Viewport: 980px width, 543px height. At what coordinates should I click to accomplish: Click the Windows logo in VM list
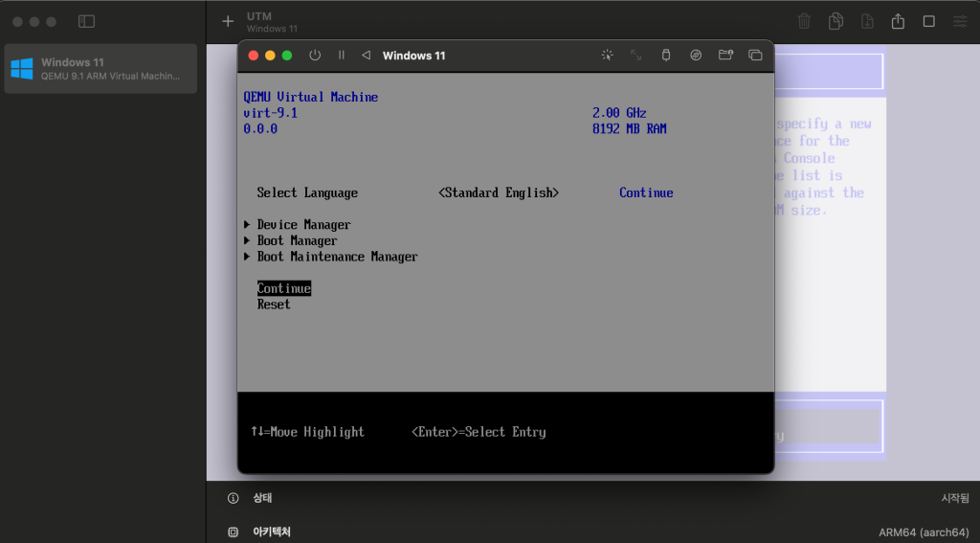click(x=22, y=69)
